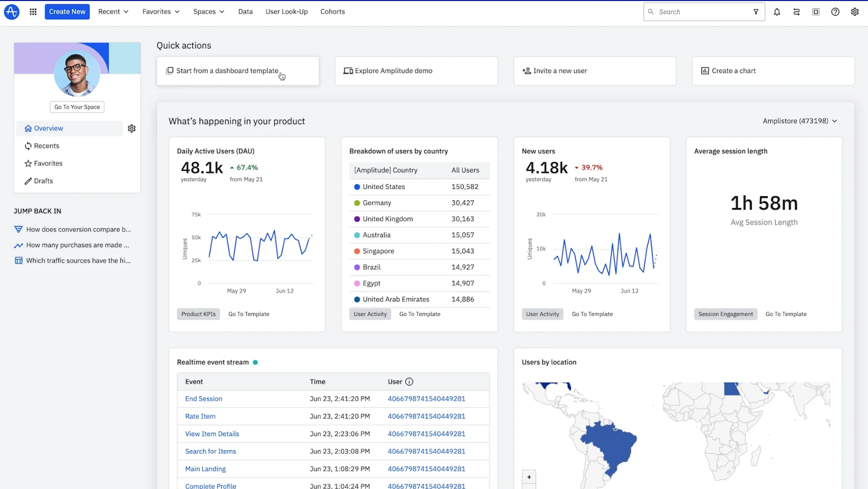Viewport: 868px width, 489px height.
Task: Click the United States color dot
Action: [357, 187]
